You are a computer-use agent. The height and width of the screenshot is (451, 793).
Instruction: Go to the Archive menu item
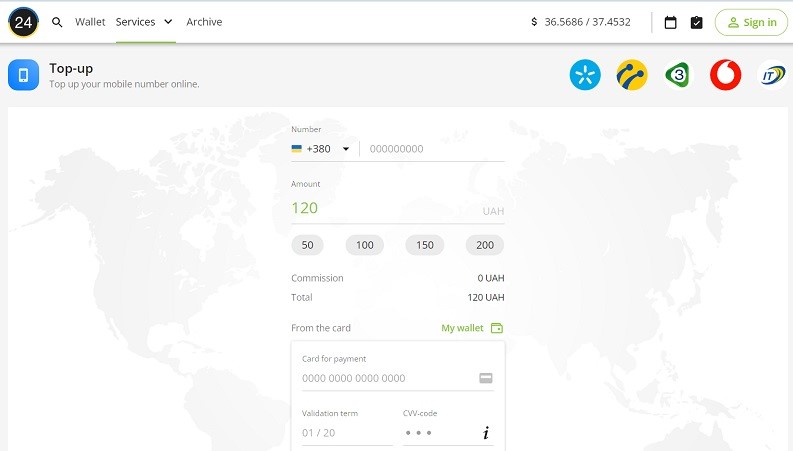204,22
